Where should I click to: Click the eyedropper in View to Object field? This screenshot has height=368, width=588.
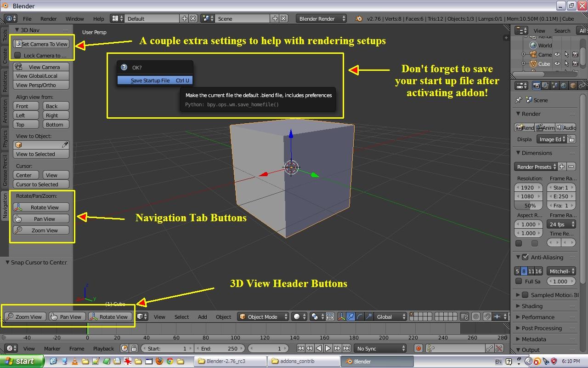65,145
